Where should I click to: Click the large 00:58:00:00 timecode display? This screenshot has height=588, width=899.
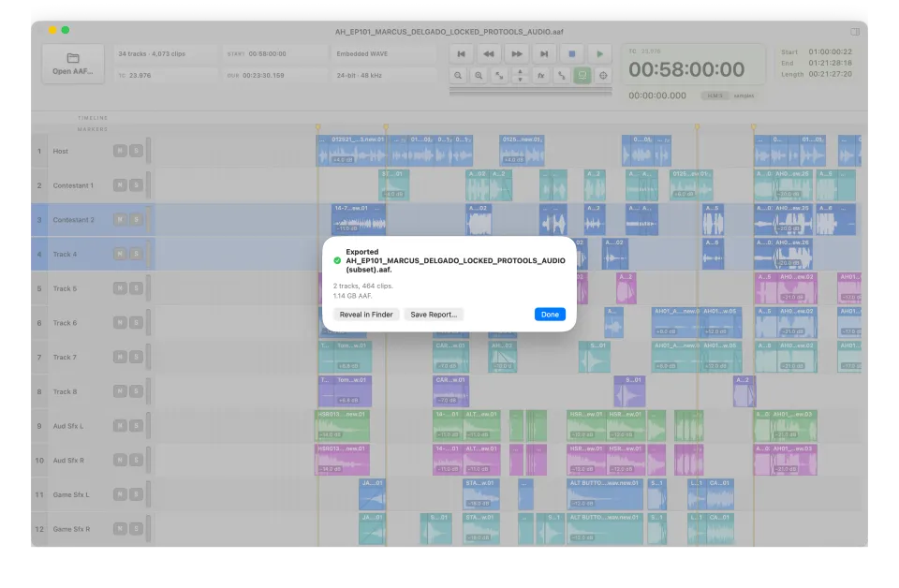point(686,69)
